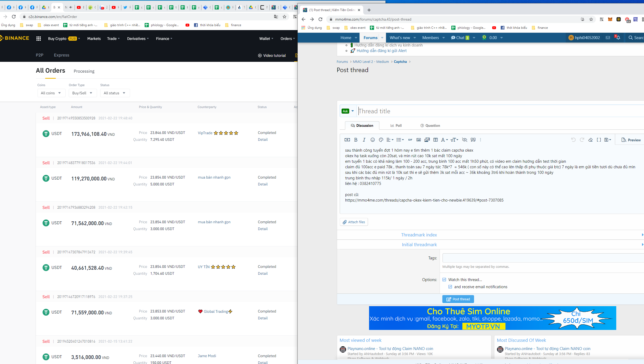644x364 pixels.
Task: Uncheck receive email notifications option
Action: click(x=450, y=287)
